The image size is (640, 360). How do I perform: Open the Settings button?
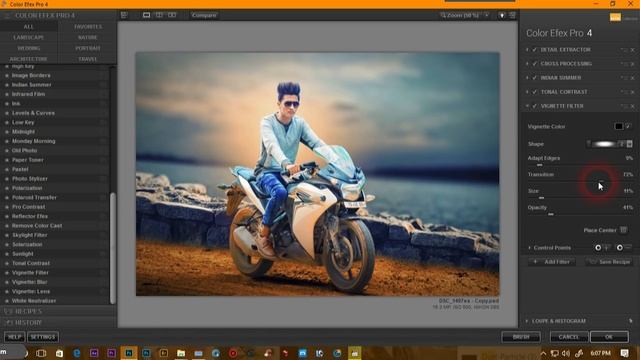point(43,337)
